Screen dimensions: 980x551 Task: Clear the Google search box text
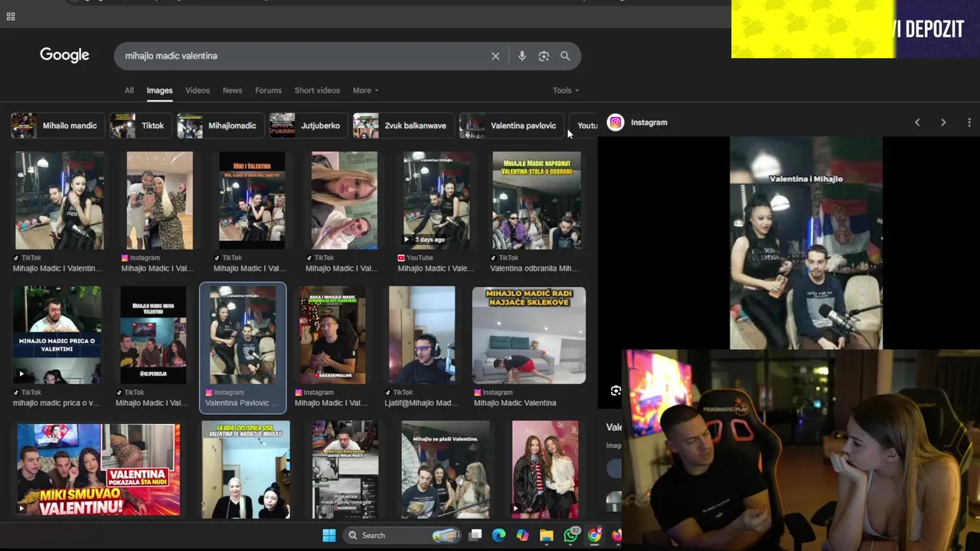[x=495, y=56]
